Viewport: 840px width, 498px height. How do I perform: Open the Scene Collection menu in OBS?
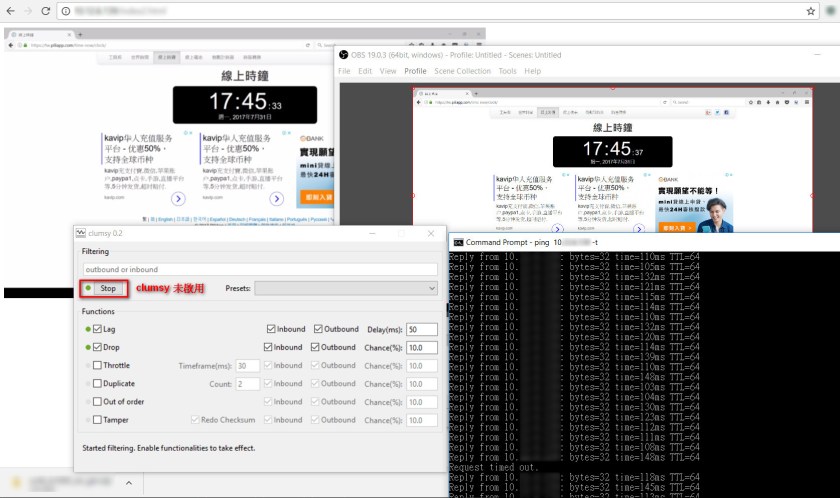point(462,71)
